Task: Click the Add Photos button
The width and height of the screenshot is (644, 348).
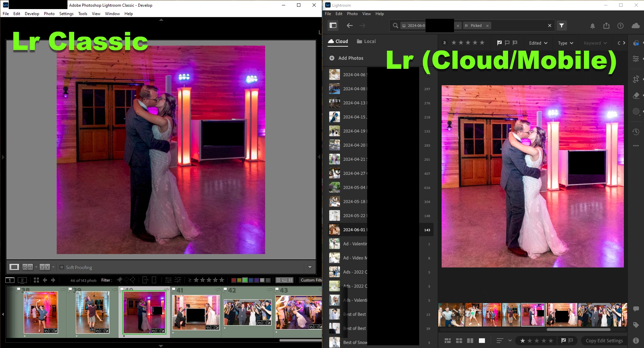Action: 346,58
